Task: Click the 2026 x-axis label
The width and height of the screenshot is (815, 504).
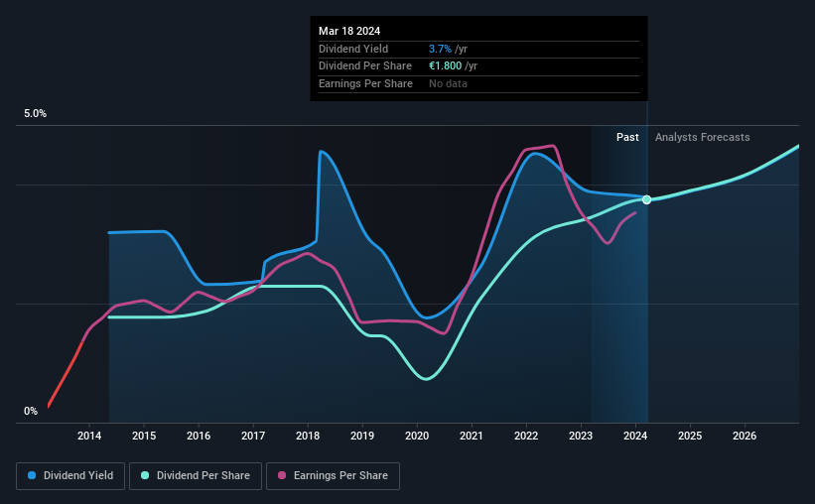Action: (745, 436)
